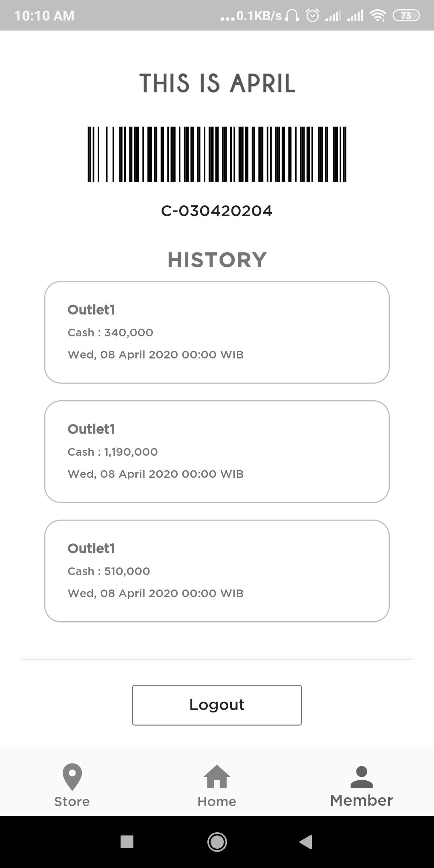Tap the Store location pin icon
Viewport: 434px width, 868px height.
pos(72,777)
